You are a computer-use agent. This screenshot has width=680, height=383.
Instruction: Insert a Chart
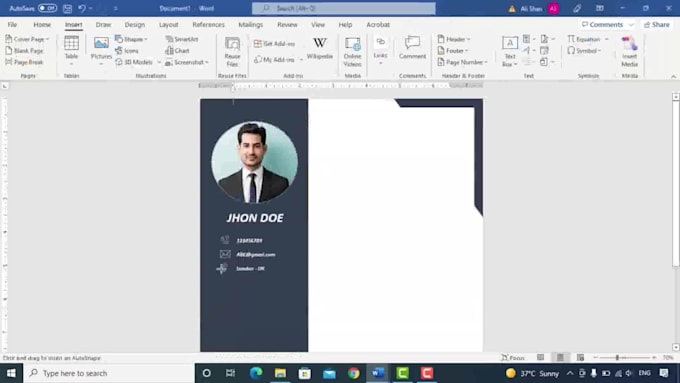click(x=177, y=51)
